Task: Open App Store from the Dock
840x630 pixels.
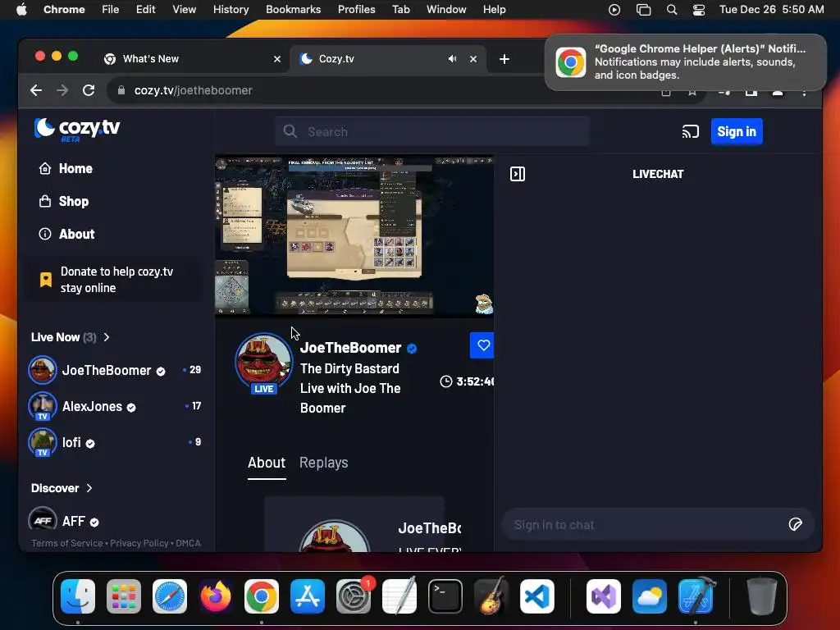Action: coord(308,596)
